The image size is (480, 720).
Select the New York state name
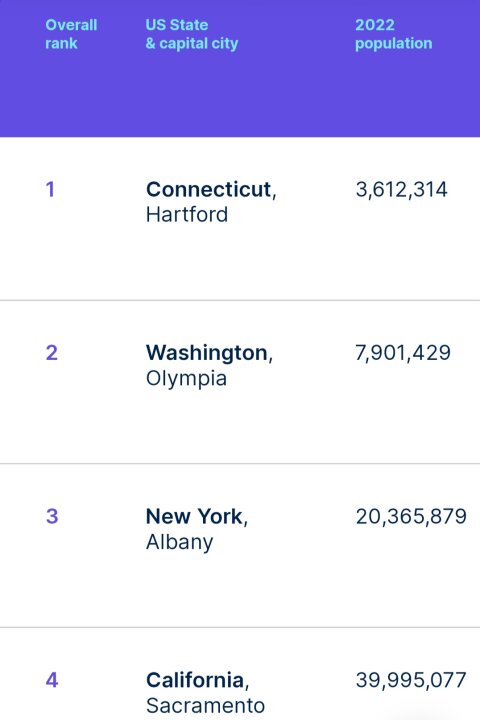coord(194,516)
